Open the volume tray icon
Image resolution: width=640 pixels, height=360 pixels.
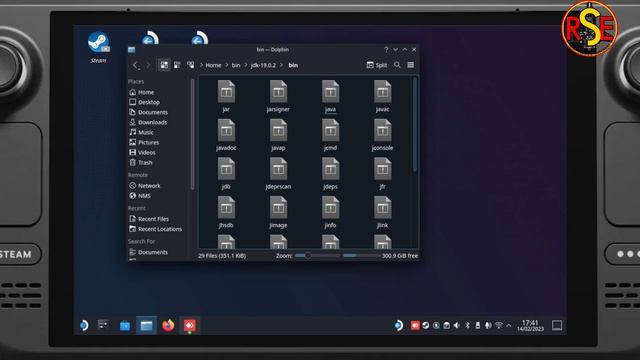click(457, 325)
